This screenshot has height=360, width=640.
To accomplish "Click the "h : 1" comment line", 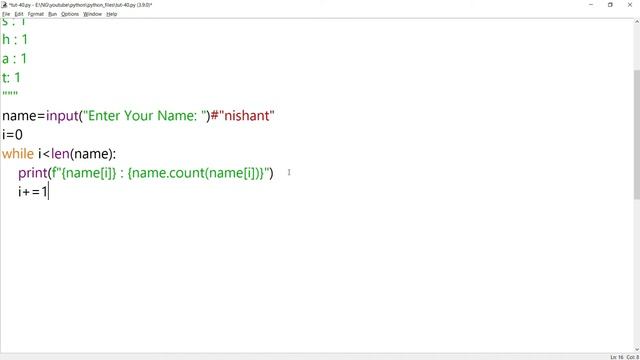I will point(15,40).
